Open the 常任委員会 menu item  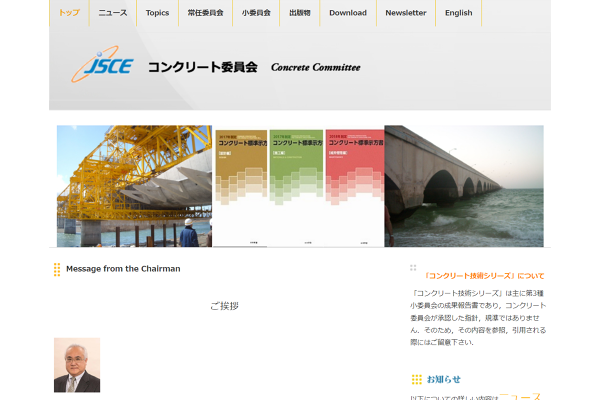(205, 13)
